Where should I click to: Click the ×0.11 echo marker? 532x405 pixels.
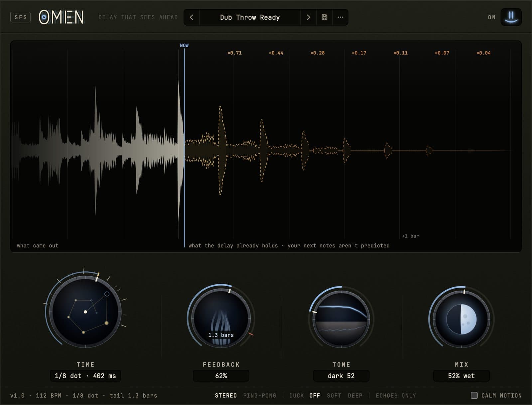pos(400,53)
